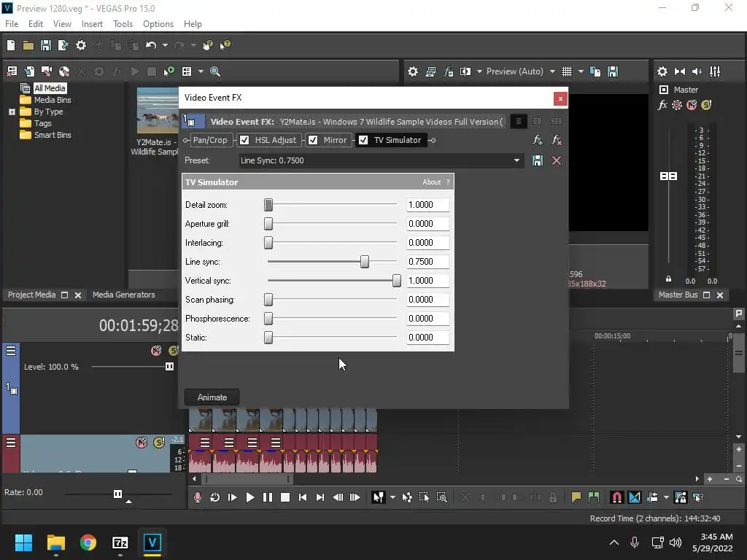This screenshot has height=560, width=747.
Task: Toggle preview on external monitor icon
Action: pyautogui.click(x=430, y=71)
